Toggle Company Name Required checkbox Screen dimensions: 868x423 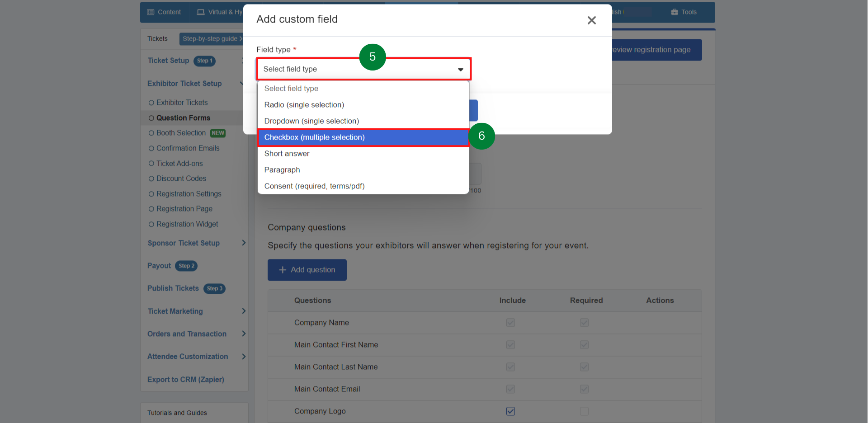click(x=585, y=323)
